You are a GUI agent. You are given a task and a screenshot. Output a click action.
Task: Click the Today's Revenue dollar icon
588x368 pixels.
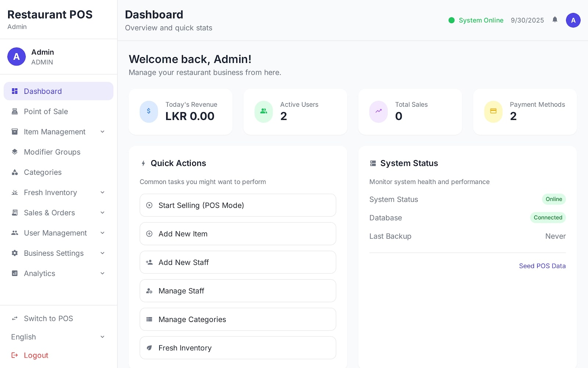pos(148,111)
